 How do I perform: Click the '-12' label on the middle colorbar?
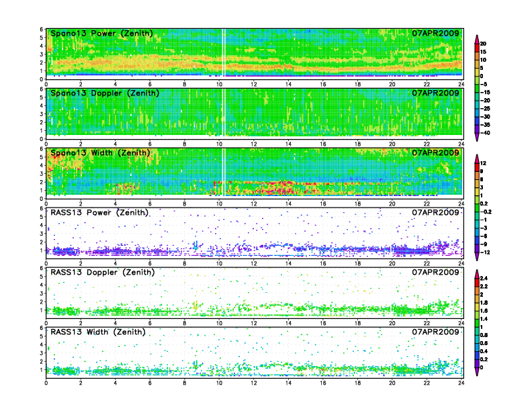(x=485, y=253)
